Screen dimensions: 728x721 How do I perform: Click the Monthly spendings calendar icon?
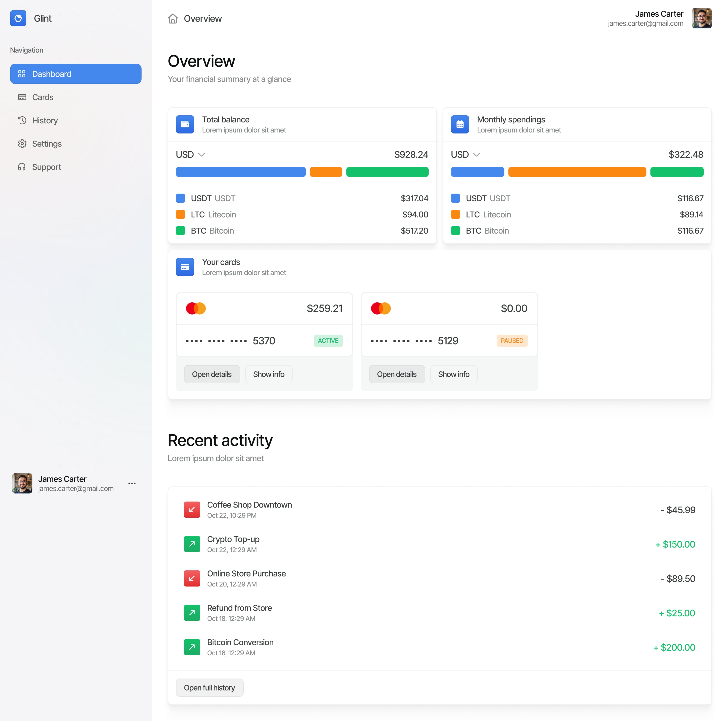click(x=460, y=124)
